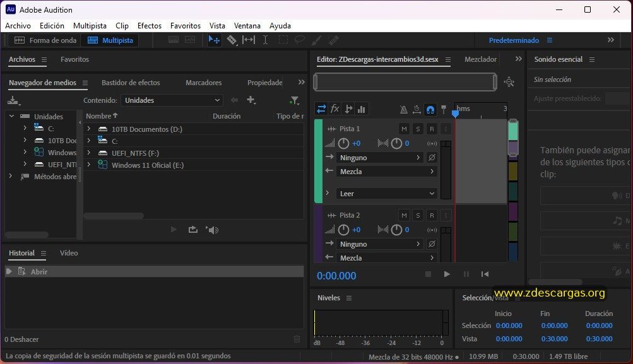
Task: Click Pista 2 volume knob
Action: (343, 230)
